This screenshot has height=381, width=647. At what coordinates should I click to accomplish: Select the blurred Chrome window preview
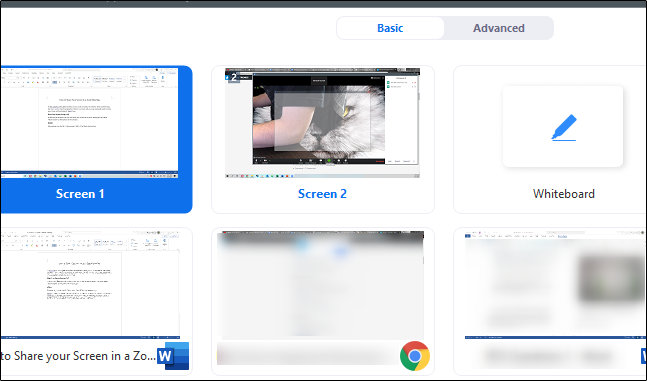tap(320, 285)
